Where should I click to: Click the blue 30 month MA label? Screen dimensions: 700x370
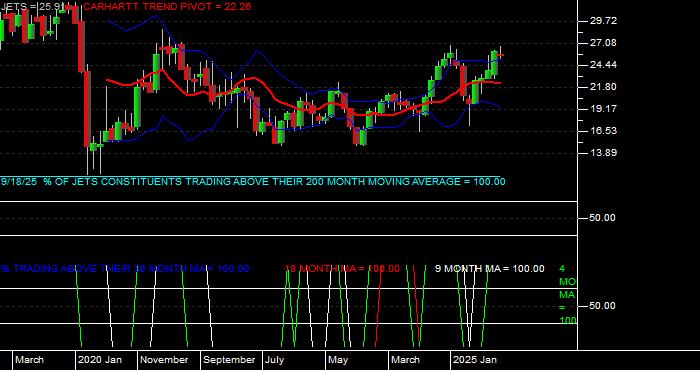point(125,269)
